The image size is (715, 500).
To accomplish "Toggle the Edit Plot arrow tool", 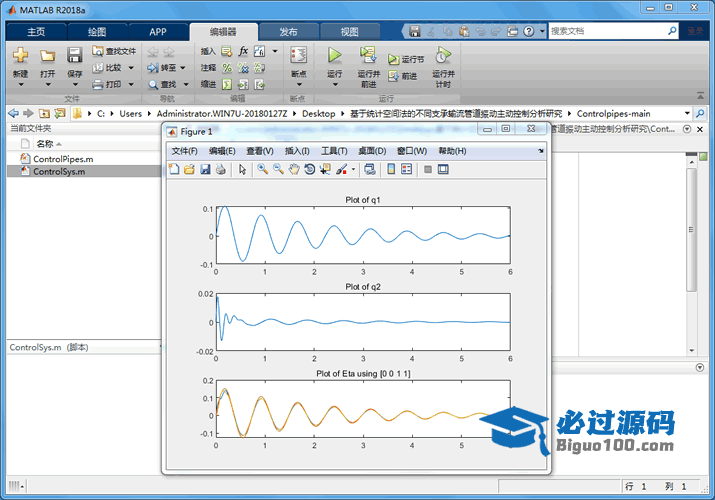I will point(242,170).
